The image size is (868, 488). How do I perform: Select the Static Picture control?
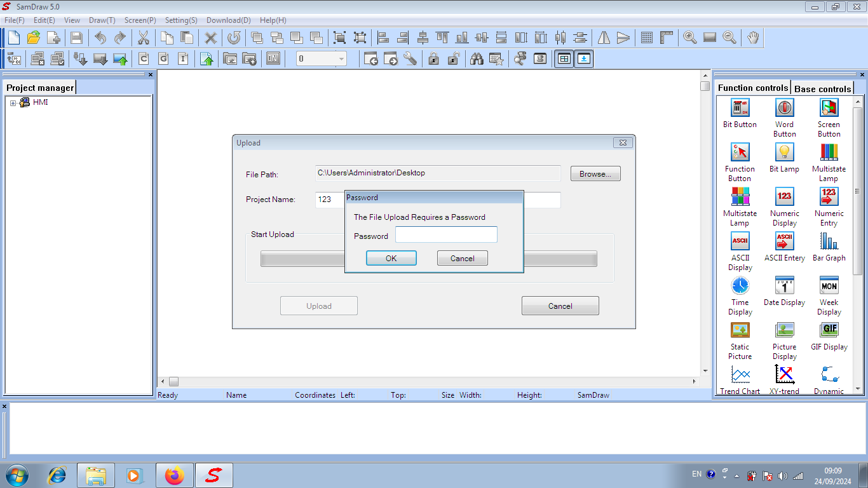click(x=740, y=341)
